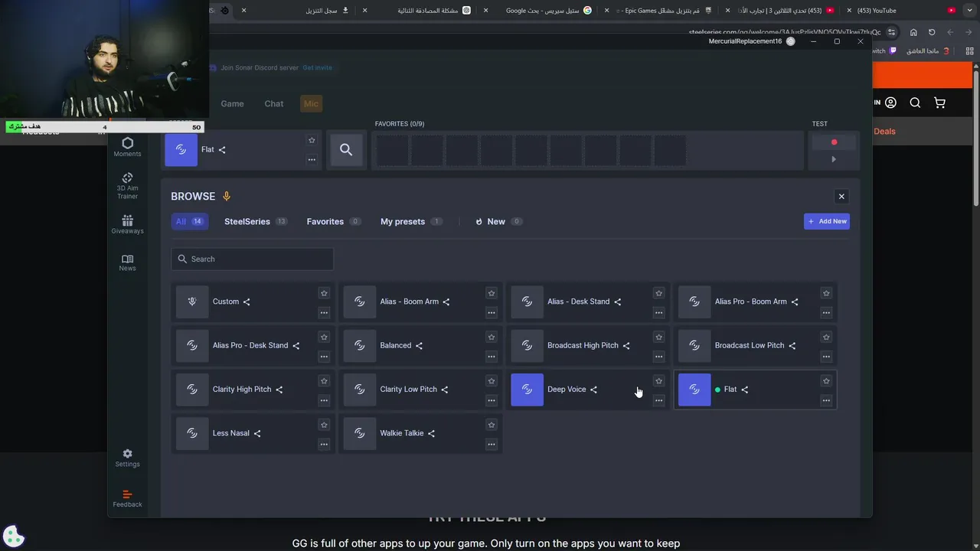980x551 pixels.
Task: Favorite the current Flat preset at top
Action: 312,140
